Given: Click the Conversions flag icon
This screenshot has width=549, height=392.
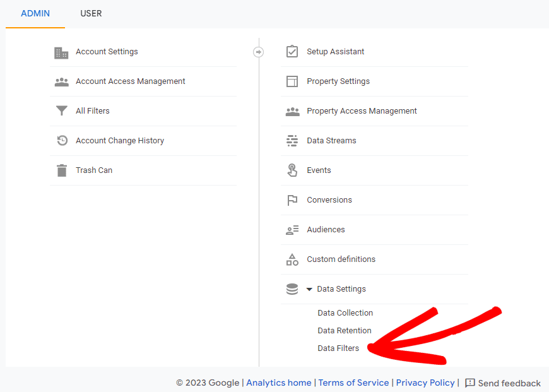Looking at the screenshot, I should pyautogui.click(x=292, y=200).
